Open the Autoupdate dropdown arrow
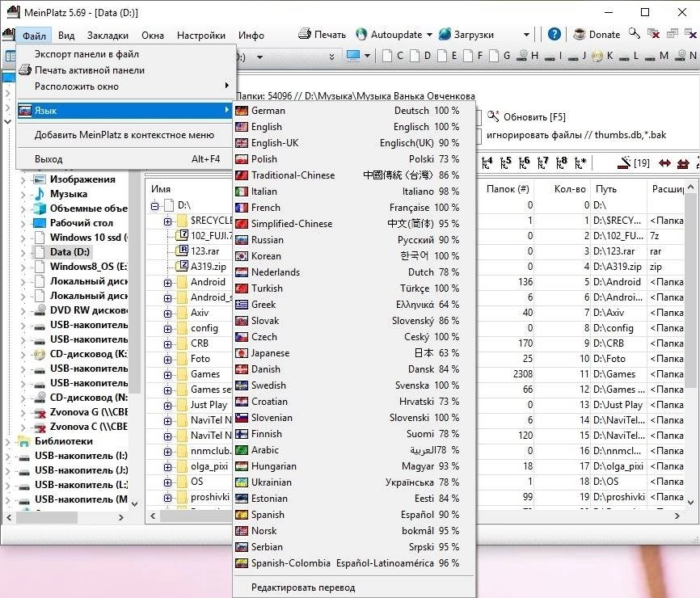This screenshot has height=598, width=700. [429, 35]
